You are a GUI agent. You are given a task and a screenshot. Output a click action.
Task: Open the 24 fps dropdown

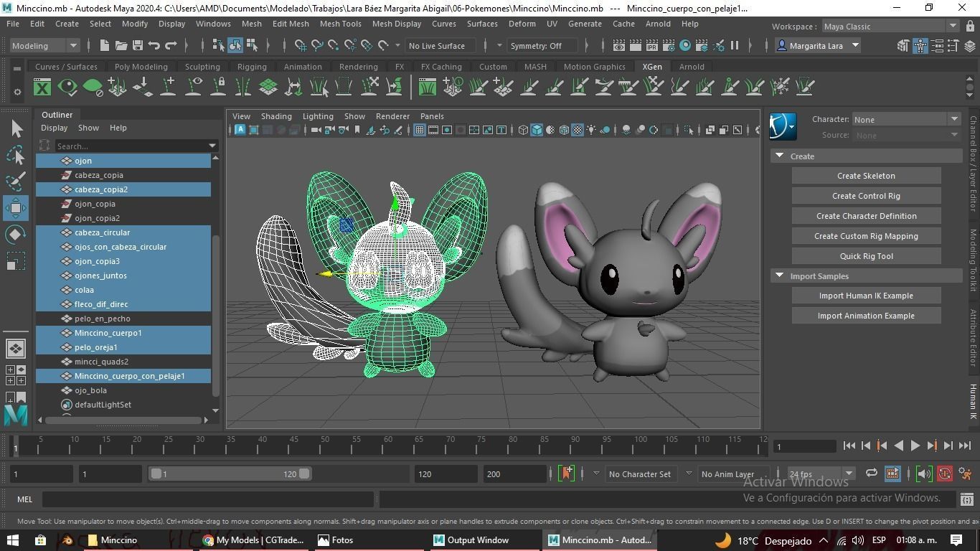(x=821, y=474)
